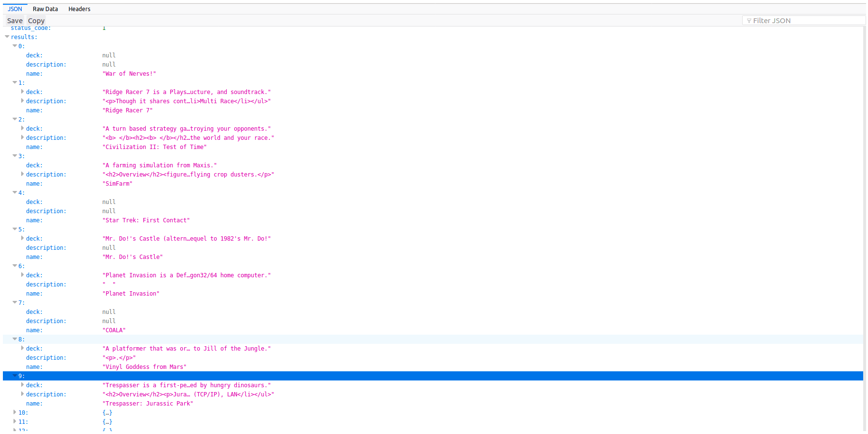Click the vertical scrollbar

865,229
